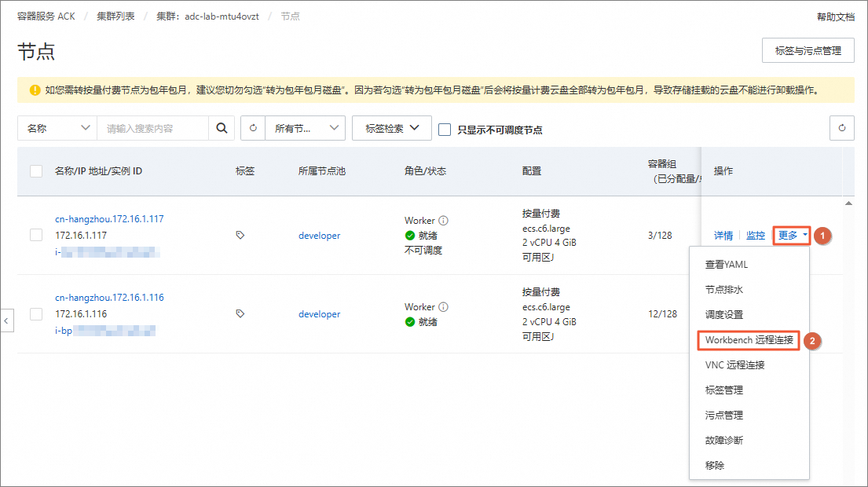Click Worker info icon in 172.16.1.117 row
This screenshot has height=487, width=868.
click(x=443, y=220)
